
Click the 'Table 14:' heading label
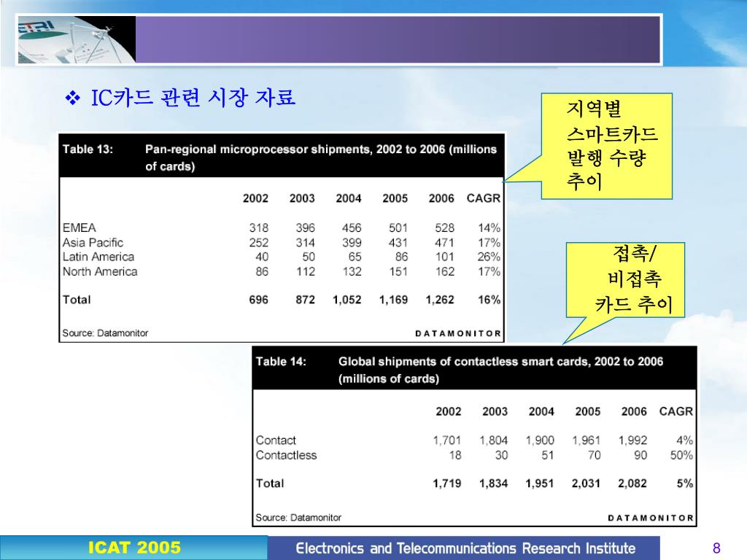tap(281, 362)
